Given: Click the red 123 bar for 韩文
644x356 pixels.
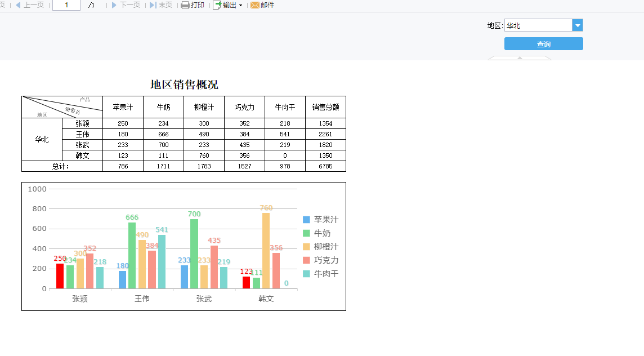Looking at the screenshot, I should (x=247, y=282).
